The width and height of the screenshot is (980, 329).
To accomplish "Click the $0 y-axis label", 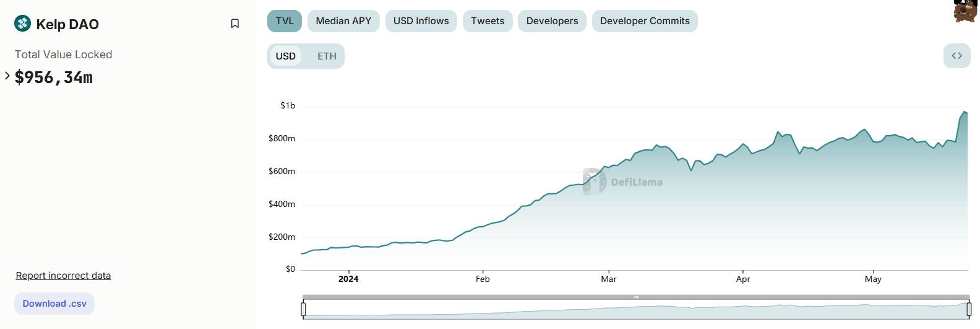I will tap(290, 269).
